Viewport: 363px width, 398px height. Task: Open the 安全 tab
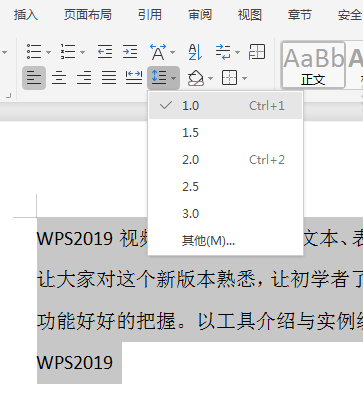(x=350, y=15)
